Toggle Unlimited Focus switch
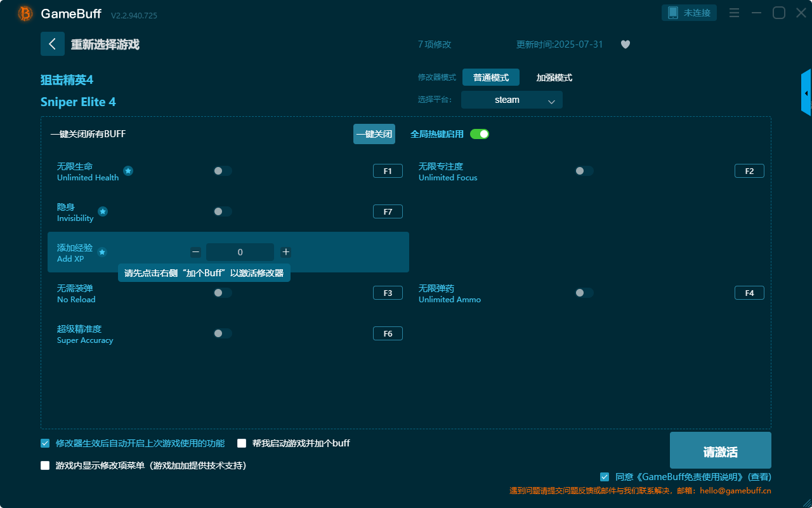The image size is (812, 508). [584, 171]
